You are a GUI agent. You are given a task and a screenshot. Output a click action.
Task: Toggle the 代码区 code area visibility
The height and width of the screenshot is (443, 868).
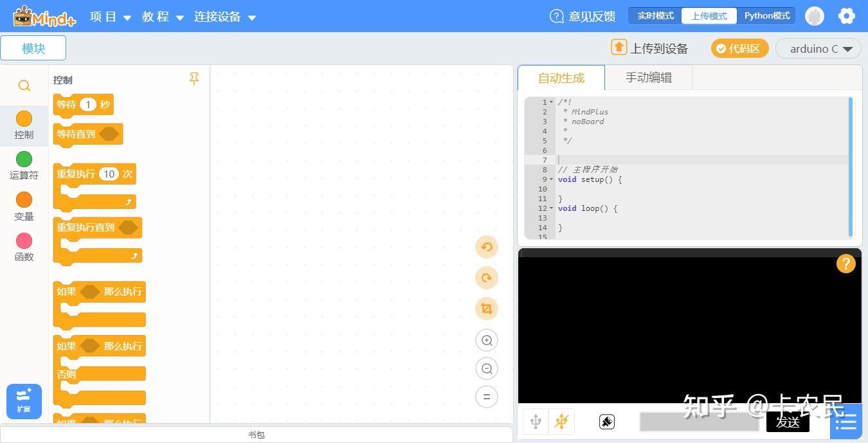[x=739, y=48]
